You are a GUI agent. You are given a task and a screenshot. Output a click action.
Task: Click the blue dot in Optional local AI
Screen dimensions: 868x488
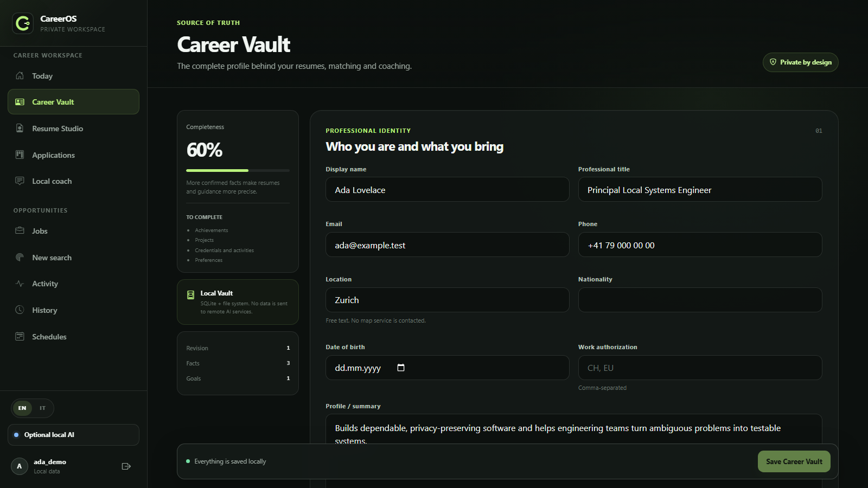click(16, 435)
